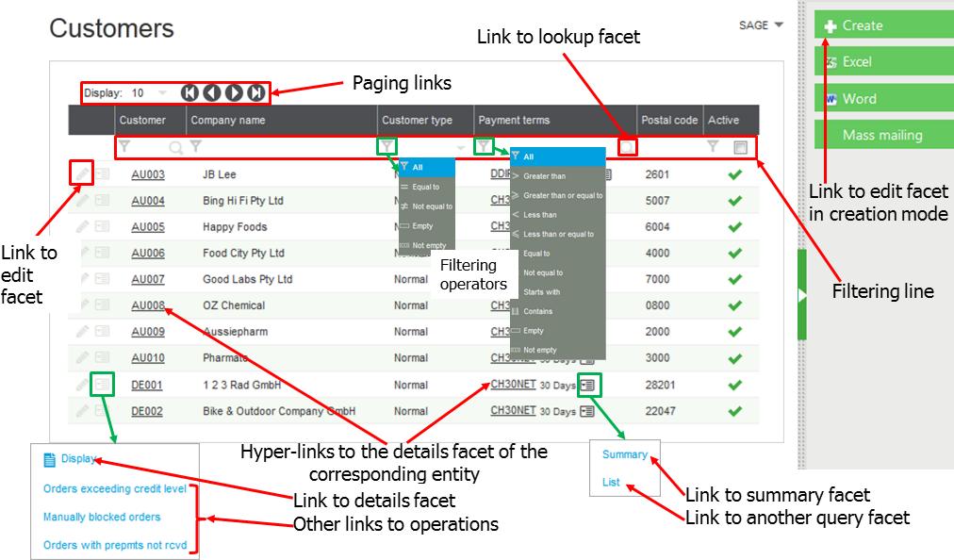The image size is (954, 560).
Task: Select 'Orders exceeding credit level' in popup menu
Action: pos(115,488)
